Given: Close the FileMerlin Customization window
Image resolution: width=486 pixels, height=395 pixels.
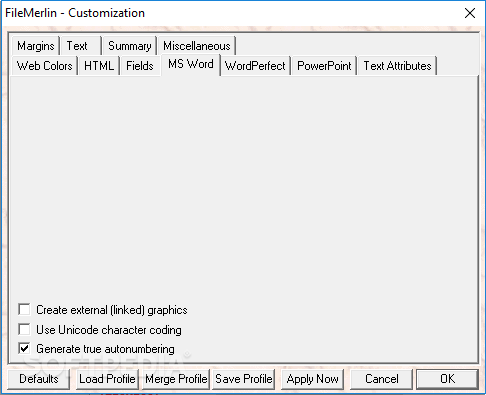Looking at the screenshot, I should pos(470,13).
